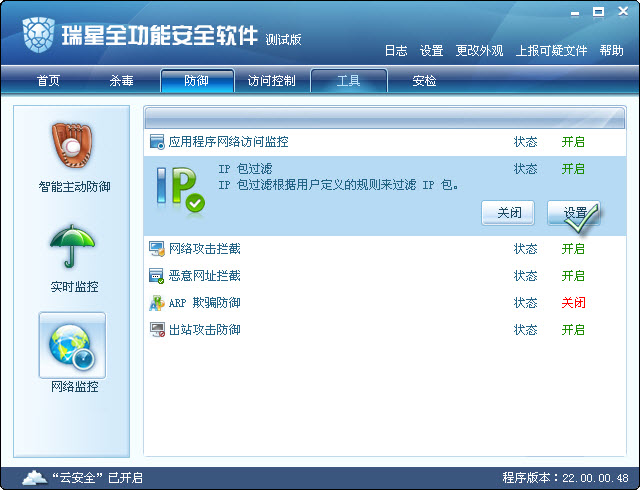Click 开启 status of 出站攻击防御

[573, 330]
